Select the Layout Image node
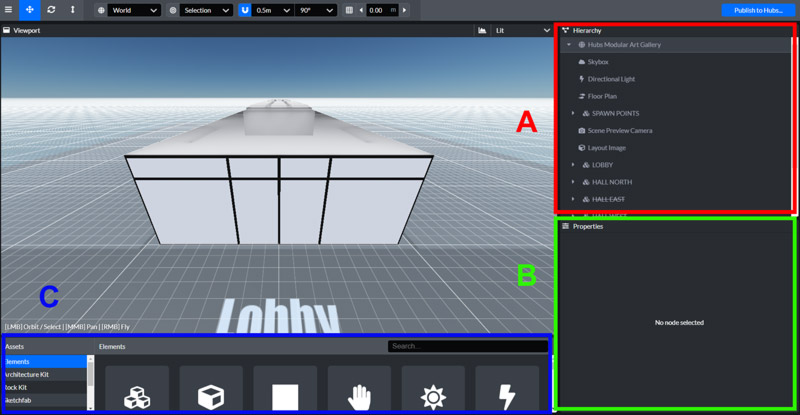This screenshot has width=800, height=415. pos(607,148)
